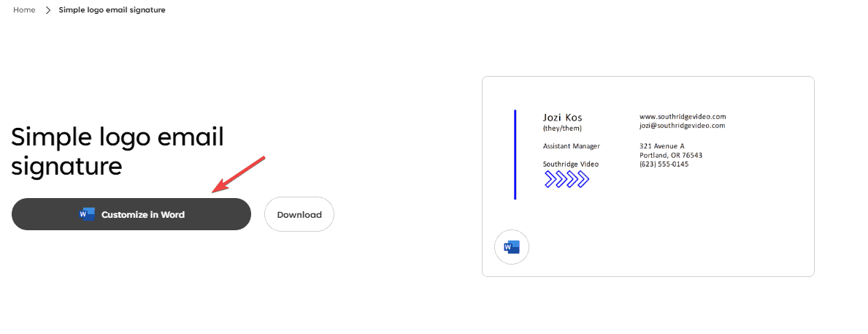Click the '(623) 555-0145' phone number

coord(664,164)
